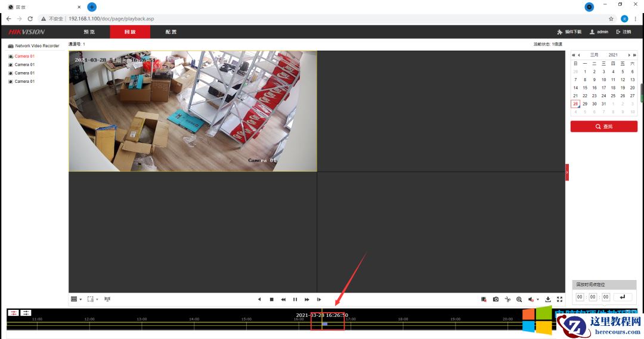Open the admin user menu
644x339 pixels.
pos(599,32)
